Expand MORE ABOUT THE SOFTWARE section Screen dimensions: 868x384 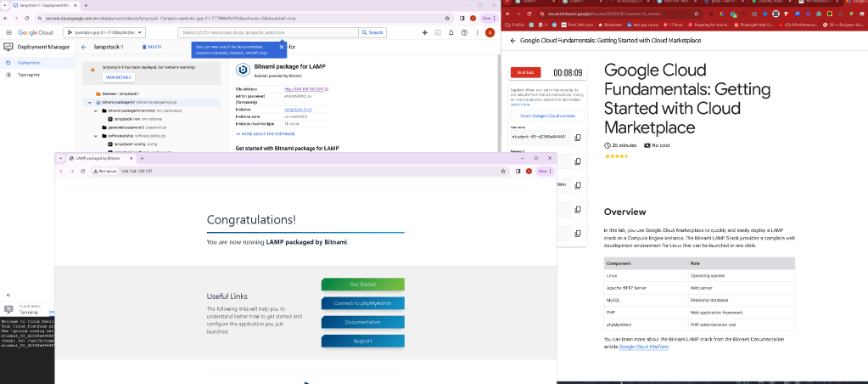click(266, 134)
